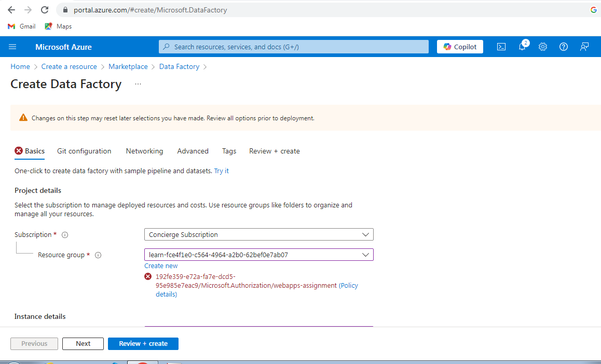Open the portal hamburger menu

(x=12, y=47)
